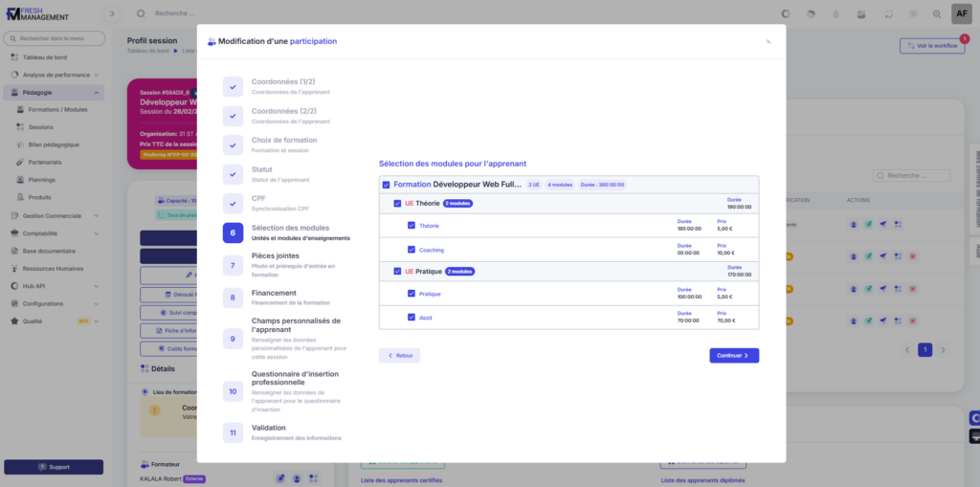The image size is (980, 487).
Task: Open Sessions in the sidebar
Action: click(40, 127)
